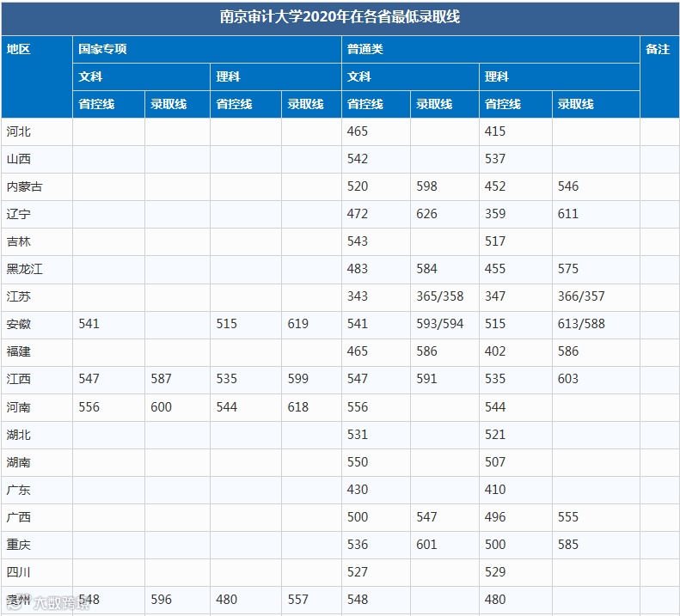This screenshot has width=680, height=616.
Task: Click value 529 in the 四川 row
Action: coord(495,572)
